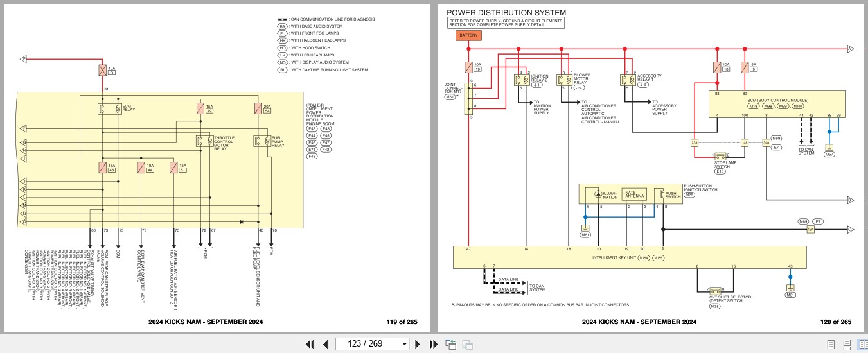Click the 15A fuse 51 symbol
The height and width of the screenshot is (353, 868).
(x=173, y=168)
